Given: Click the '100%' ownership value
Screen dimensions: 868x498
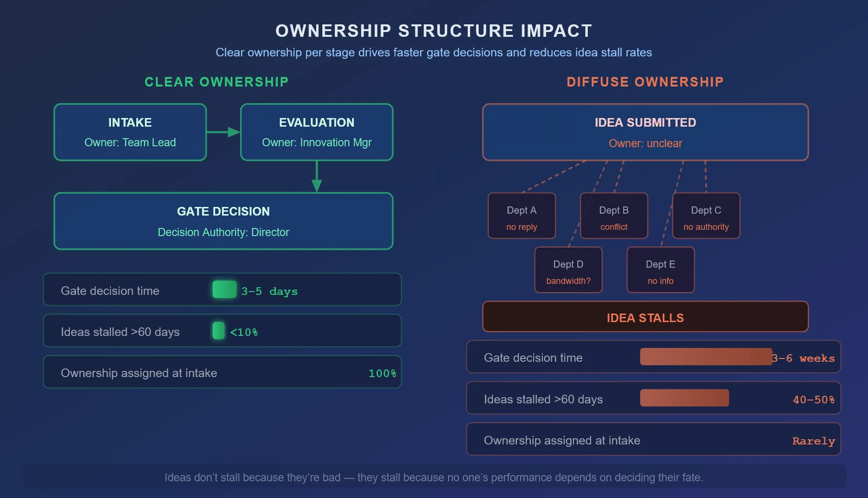Looking at the screenshot, I should [383, 373].
